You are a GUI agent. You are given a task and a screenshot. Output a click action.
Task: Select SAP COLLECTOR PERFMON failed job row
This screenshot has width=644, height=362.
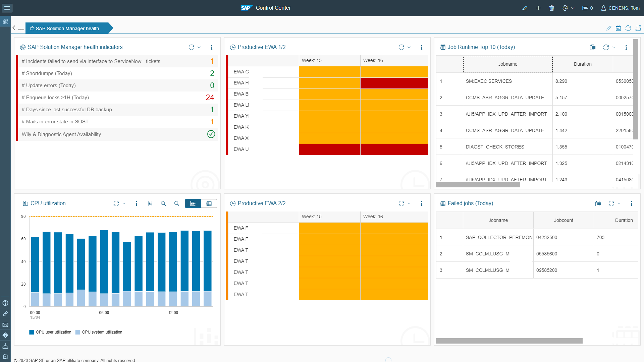pyautogui.click(x=537, y=237)
